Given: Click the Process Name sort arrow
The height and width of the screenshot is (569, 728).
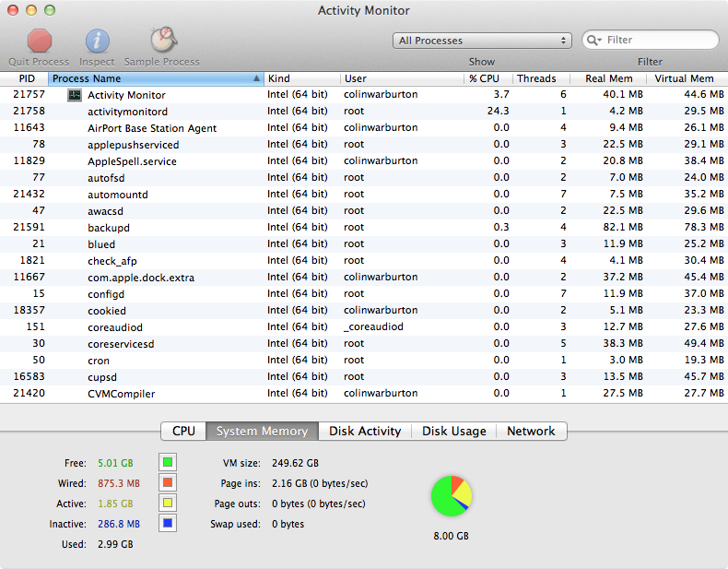Looking at the screenshot, I should click(x=256, y=78).
